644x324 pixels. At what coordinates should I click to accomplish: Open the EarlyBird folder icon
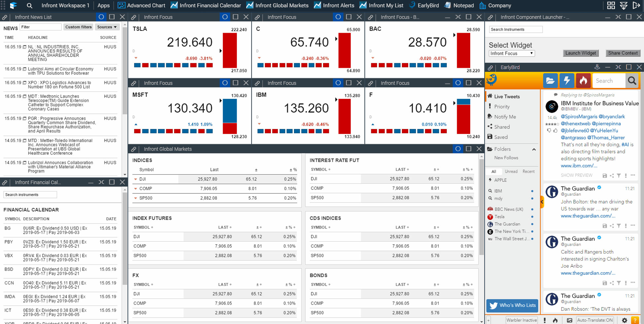[550, 80]
